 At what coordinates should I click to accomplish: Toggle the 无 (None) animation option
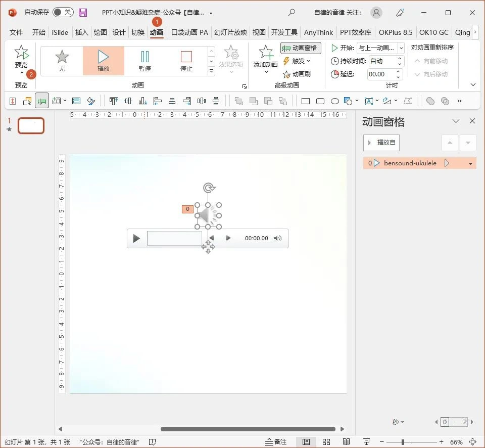[62, 60]
